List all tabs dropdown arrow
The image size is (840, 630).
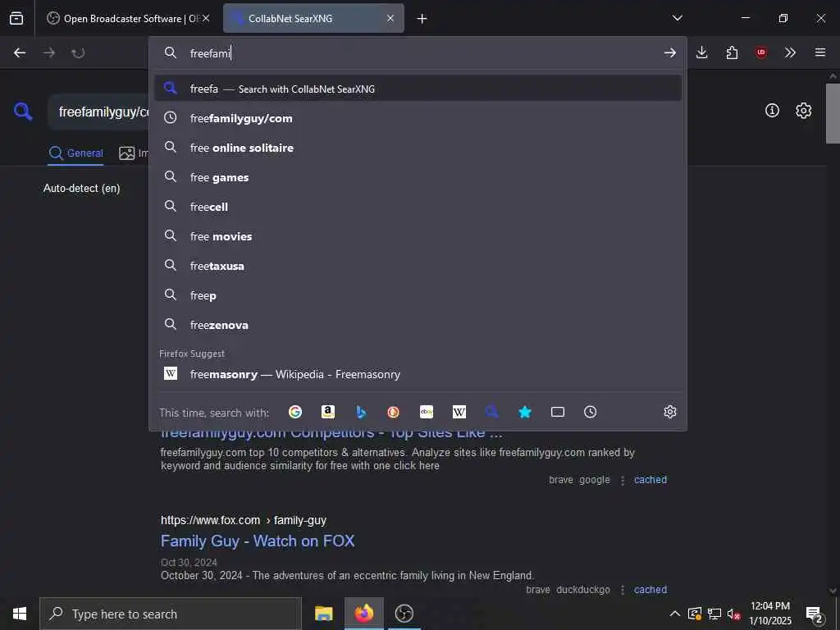point(677,18)
